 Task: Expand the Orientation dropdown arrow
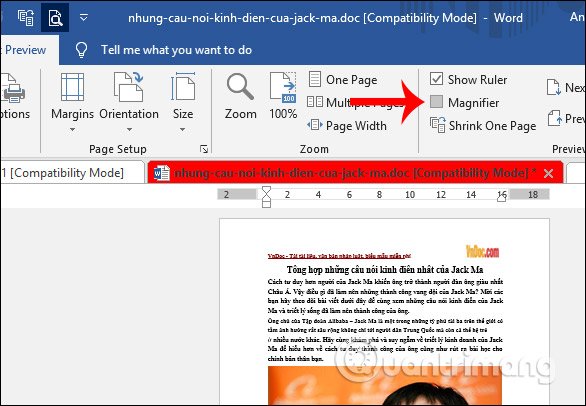pos(129,129)
